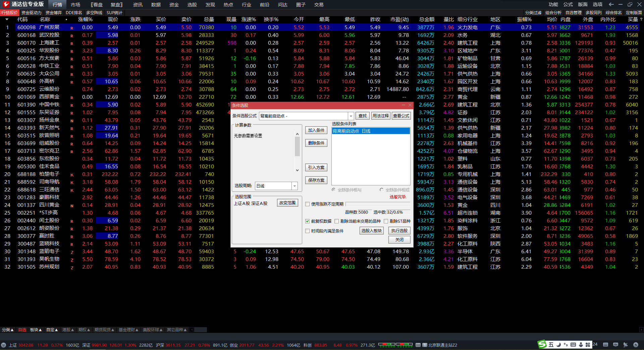644x350 pixels.
Task: Click the 执行选股 button
Action: click(399, 230)
